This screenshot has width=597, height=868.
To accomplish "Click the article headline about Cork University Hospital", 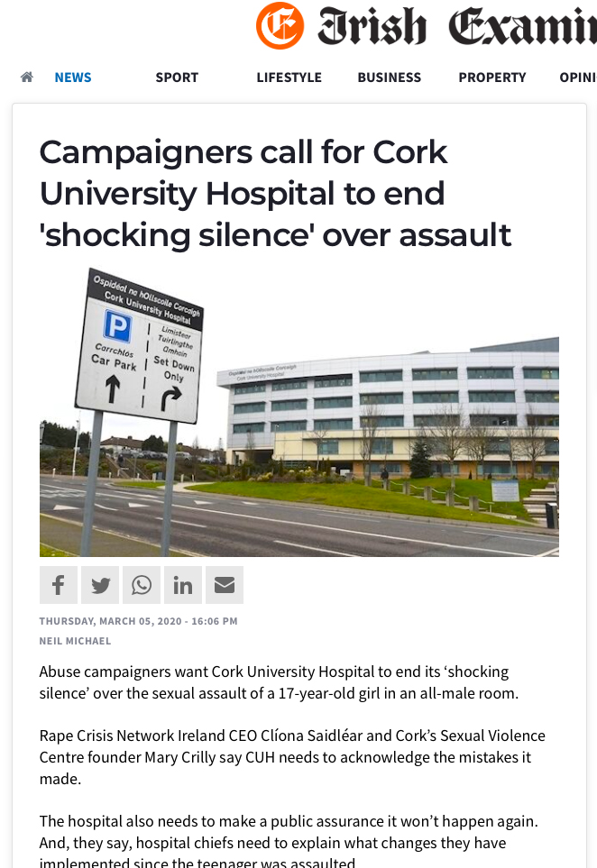I will point(275,193).
